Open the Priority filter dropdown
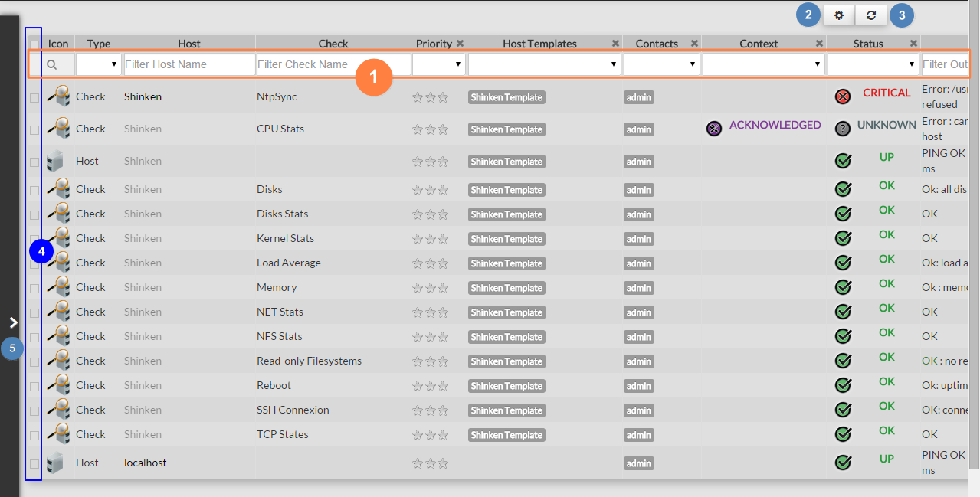This screenshot has height=497, width=980. (439, 64)
